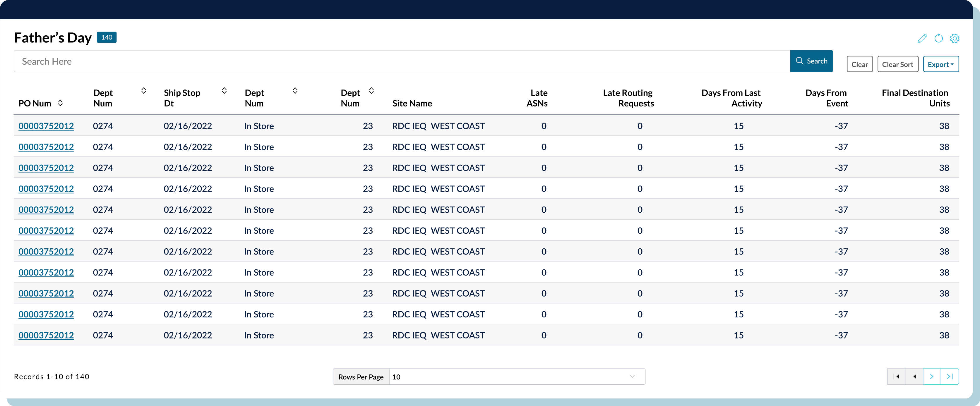Click the Clear button
The image size is (980, 406).
[859, 64]
